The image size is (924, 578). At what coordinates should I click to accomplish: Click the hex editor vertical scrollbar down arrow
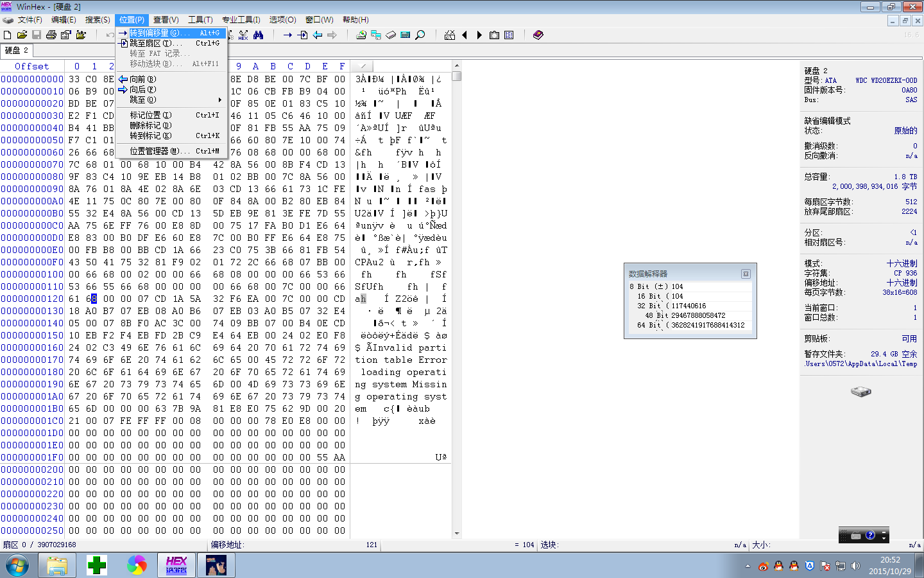coord(457,533)
